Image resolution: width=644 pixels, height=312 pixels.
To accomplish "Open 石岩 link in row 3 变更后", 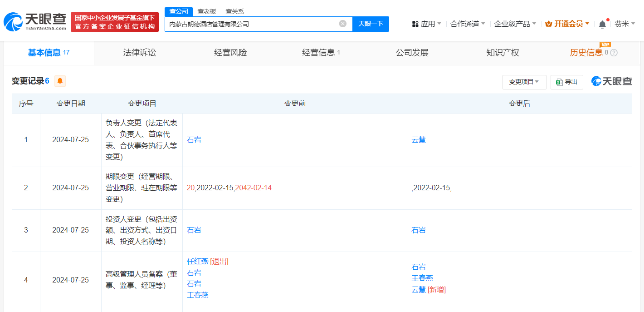I will [419, 230].
